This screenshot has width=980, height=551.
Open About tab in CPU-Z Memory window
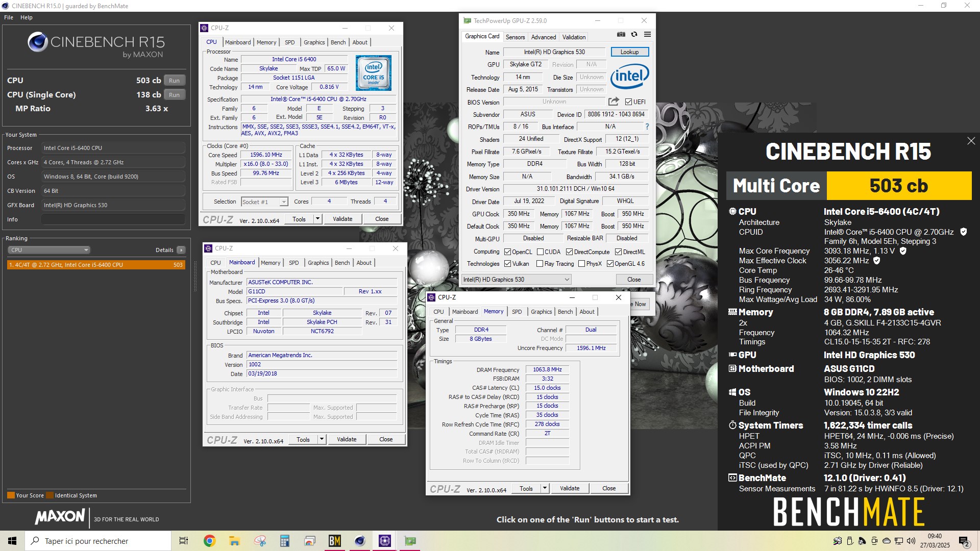(x=587, y=312)
